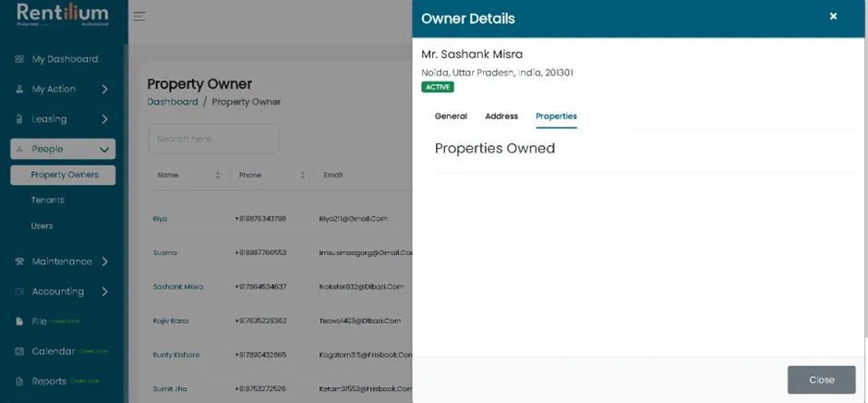Switch to the General tab

click(x=451, y=116)
